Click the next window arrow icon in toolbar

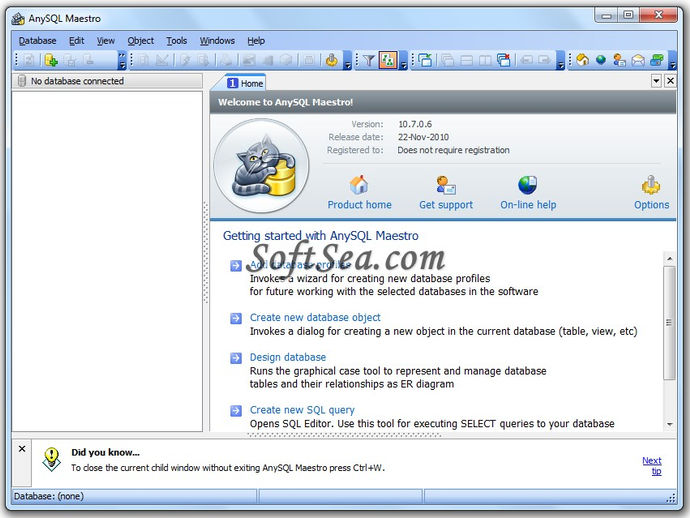tap(545, 60)
